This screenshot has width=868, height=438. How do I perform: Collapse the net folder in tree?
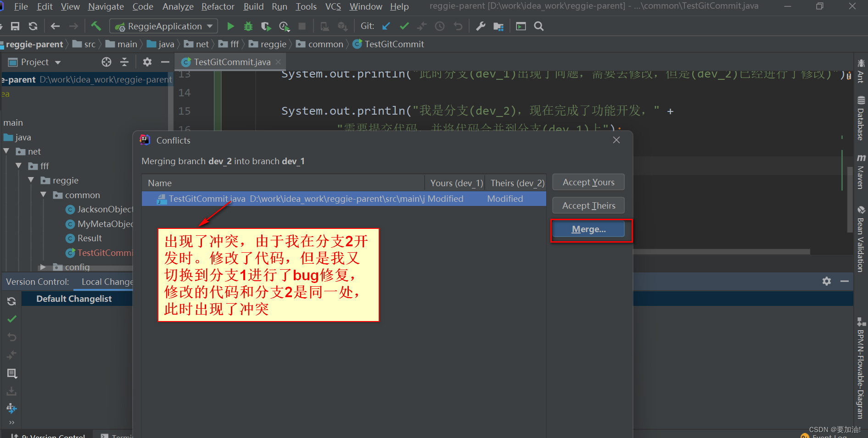(x=6, y=151)
